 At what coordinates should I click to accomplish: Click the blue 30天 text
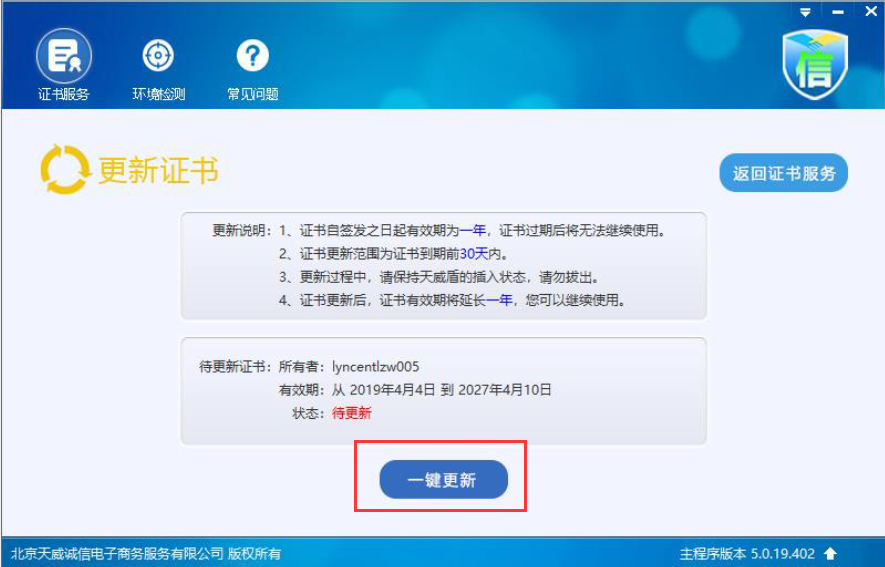coord(474,254)
